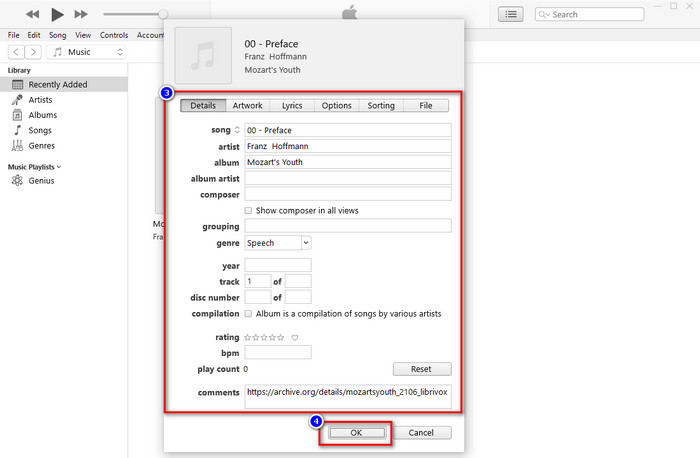700x458 pixels.
Task: Click the artist field Franz Hoffmann
Action: pos(348,146)
